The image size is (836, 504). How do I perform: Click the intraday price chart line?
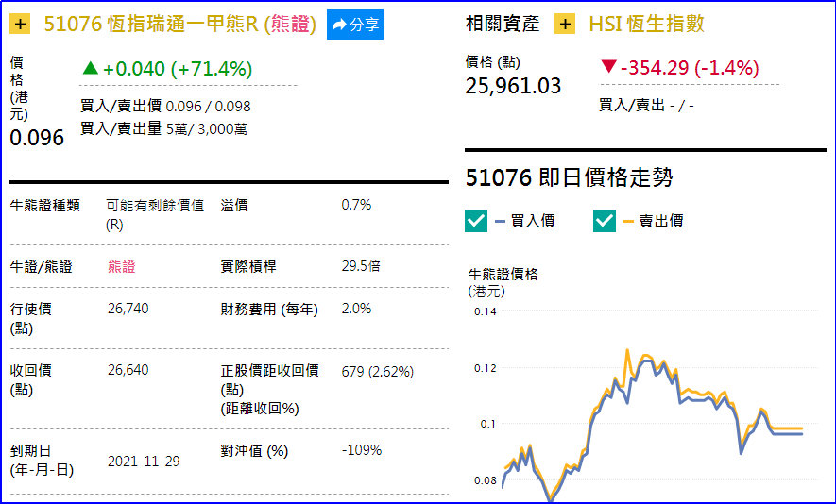tap(652, 427)
